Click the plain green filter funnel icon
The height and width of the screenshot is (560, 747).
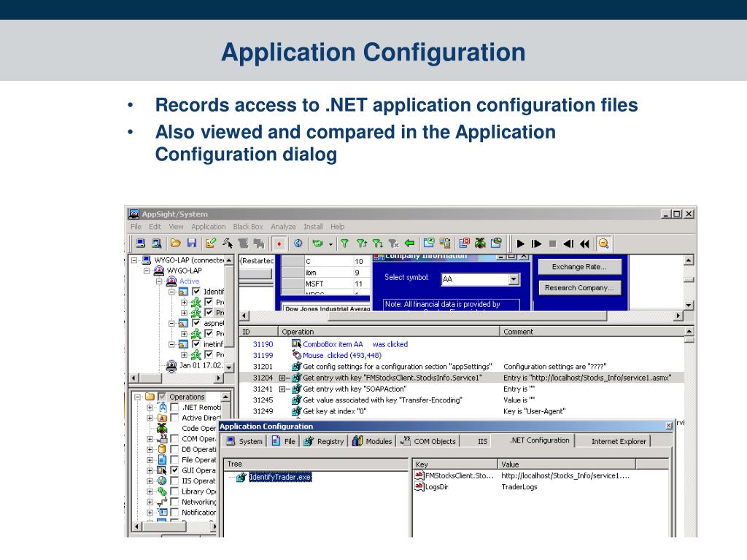[x=344, y=244]
